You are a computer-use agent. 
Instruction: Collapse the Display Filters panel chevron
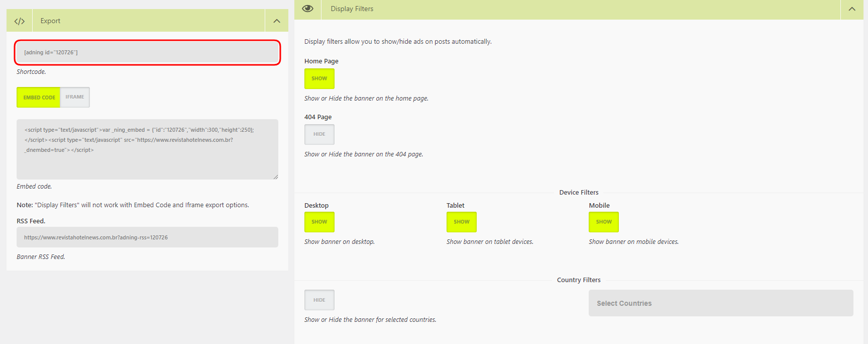tap(852, 9)
